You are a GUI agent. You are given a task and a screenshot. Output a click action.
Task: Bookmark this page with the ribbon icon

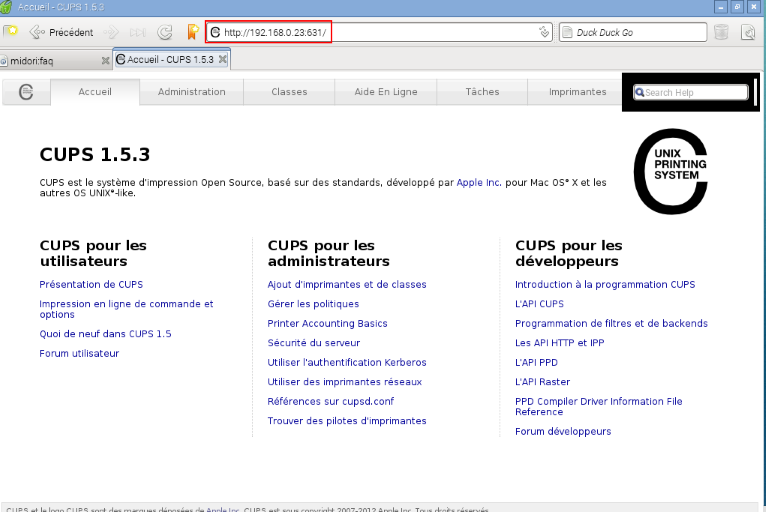click(193, 32)
